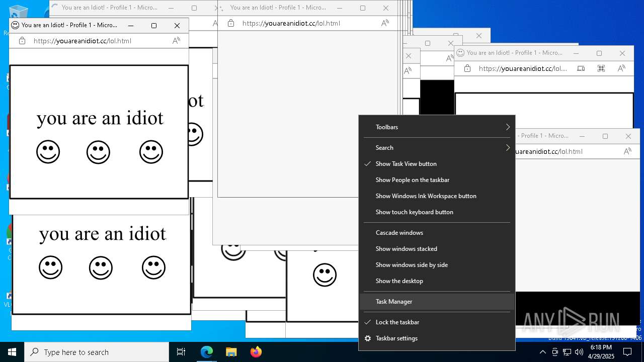Click the taskbar clock showing 6:18 PM
The width and height of the screenshot is (644, 362).
click(601, 352)
